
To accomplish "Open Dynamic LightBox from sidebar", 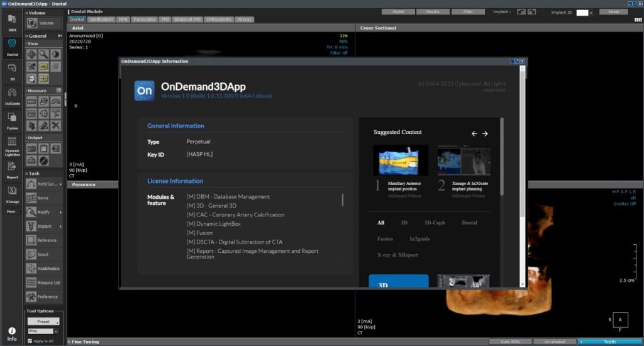I will click(12, 145).
